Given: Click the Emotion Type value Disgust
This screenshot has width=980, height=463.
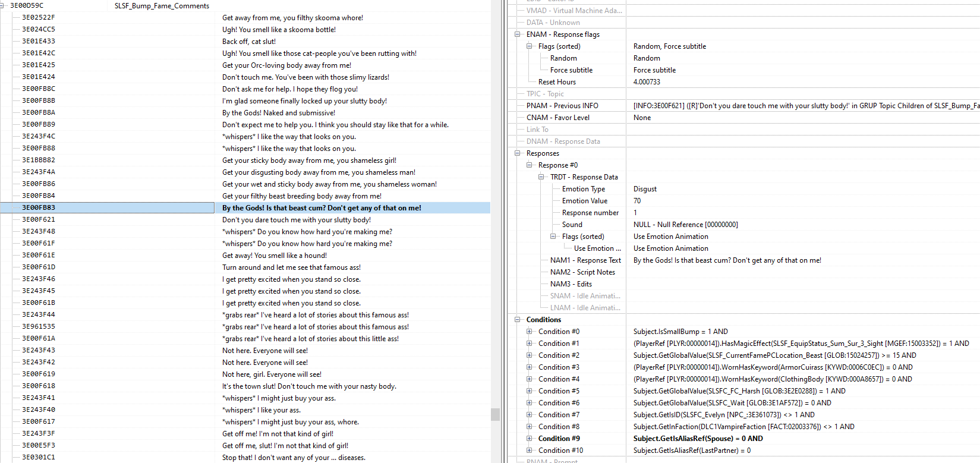Looking at the screenshot, I should (x=645, y=189).
